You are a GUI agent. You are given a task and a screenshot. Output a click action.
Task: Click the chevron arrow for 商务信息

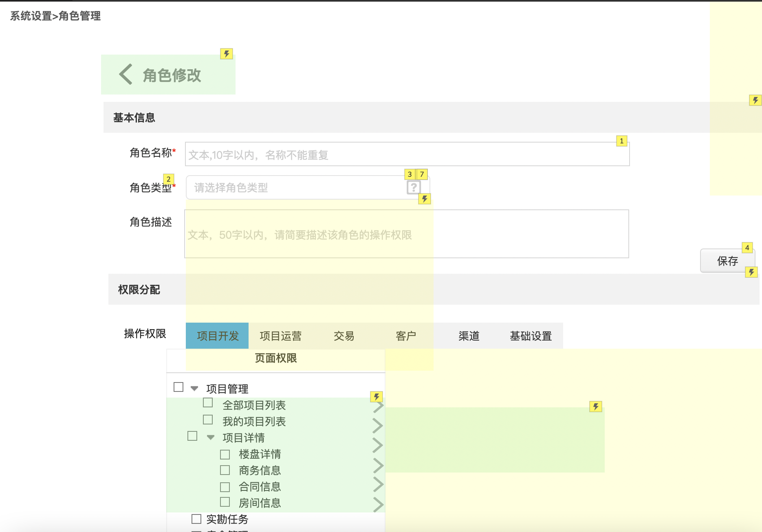tap(378, 465)
